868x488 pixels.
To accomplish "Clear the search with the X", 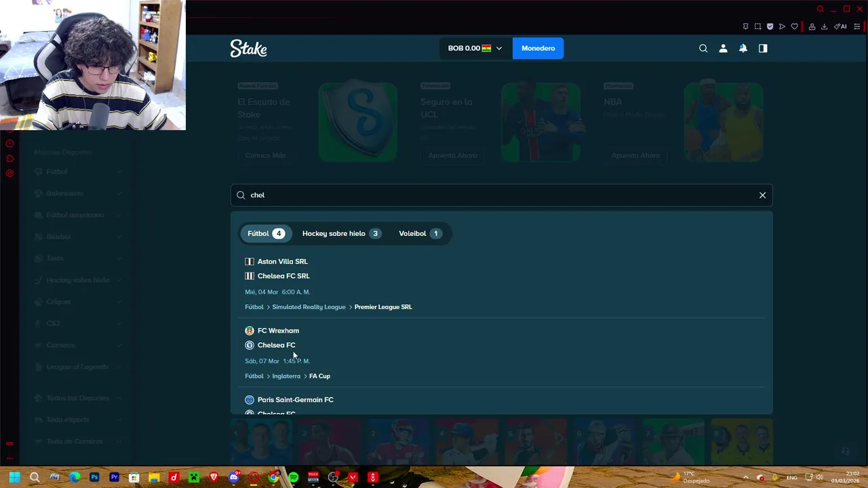I will tap(762, 195).
